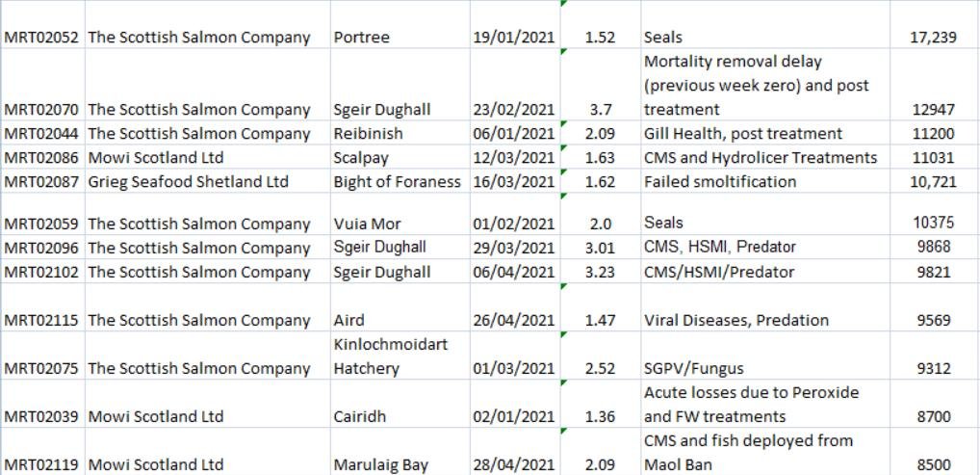Select the Reibinish site cell
980x475 pixels.
368,134
